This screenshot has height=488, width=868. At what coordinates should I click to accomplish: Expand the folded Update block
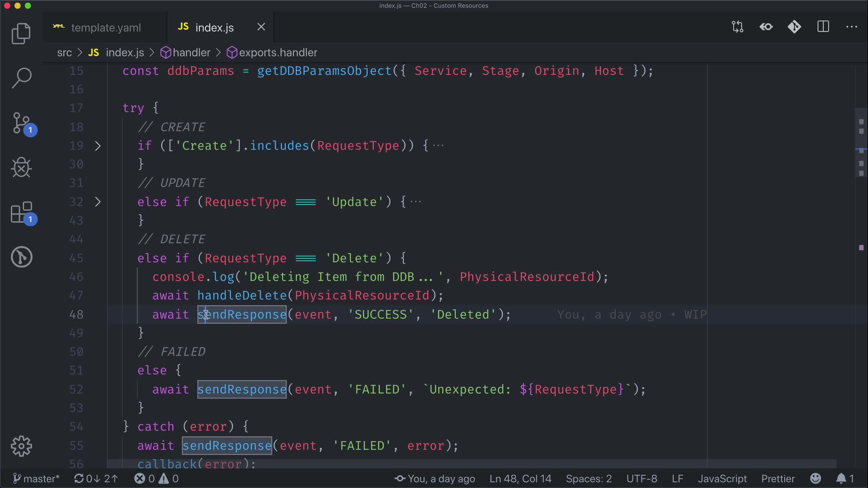pos(98,202)
